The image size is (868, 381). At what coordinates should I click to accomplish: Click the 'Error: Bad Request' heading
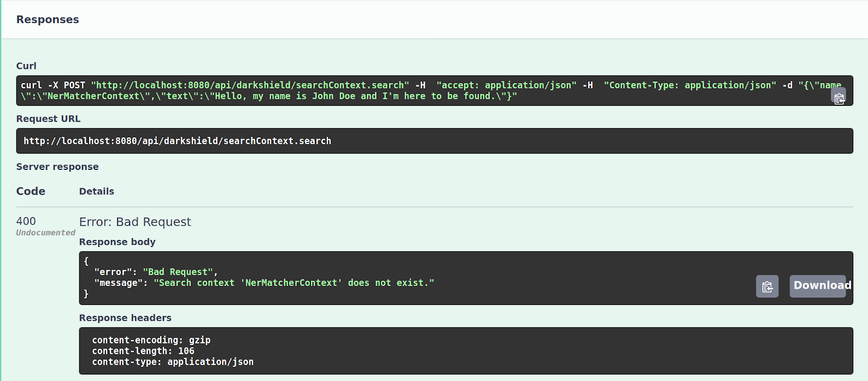[135, 222]
